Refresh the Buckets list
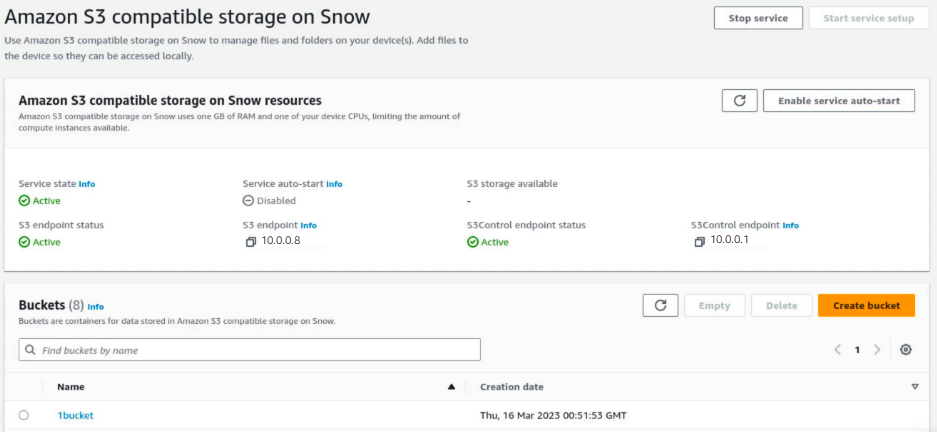This screenshot has width=937, height=432. [659, 306]
